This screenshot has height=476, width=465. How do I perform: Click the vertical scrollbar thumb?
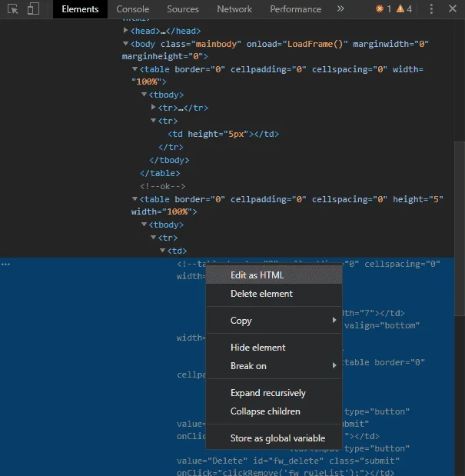click(460, 229)
